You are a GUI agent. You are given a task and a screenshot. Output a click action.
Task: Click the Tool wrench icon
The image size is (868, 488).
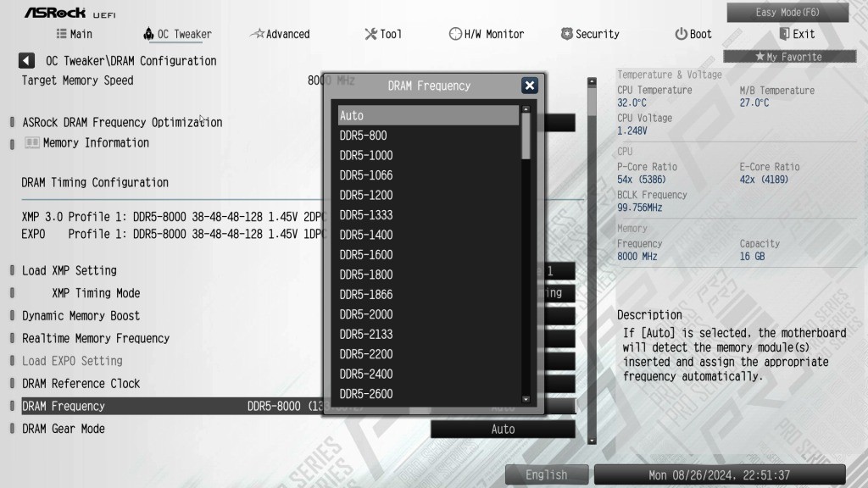pyautogui.click(x=371, y=34)
